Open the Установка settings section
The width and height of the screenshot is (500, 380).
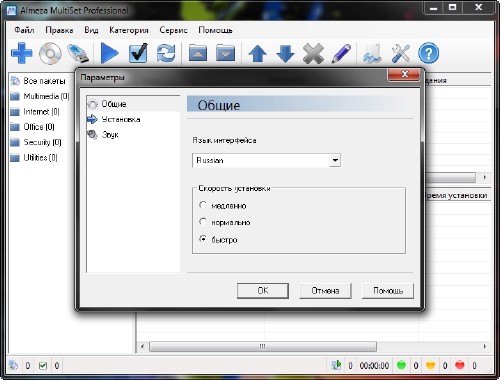121,119
